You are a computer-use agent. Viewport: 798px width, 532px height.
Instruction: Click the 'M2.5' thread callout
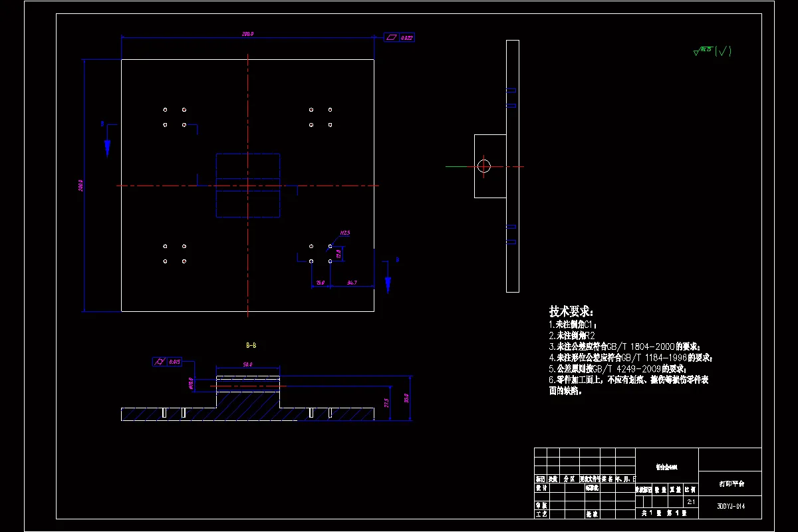click(345, 233)
